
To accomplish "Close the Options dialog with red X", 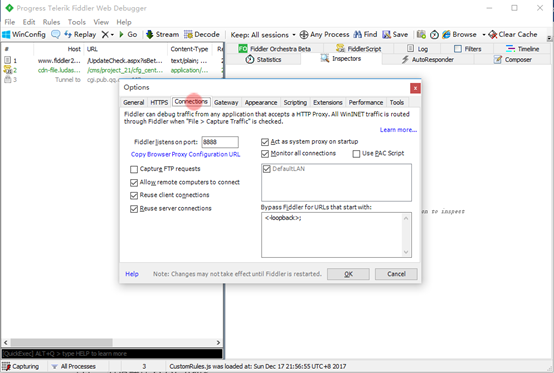I will [415, 88].
